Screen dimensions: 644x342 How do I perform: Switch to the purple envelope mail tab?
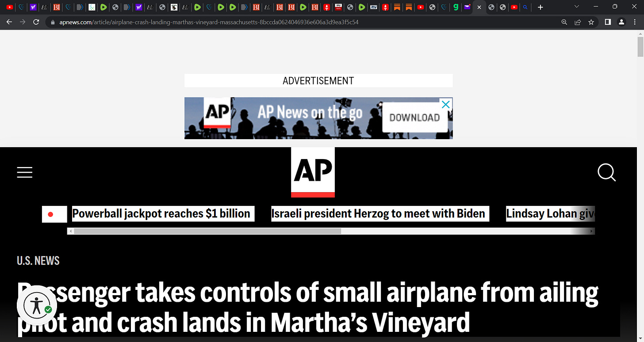[x=468, y=7]
